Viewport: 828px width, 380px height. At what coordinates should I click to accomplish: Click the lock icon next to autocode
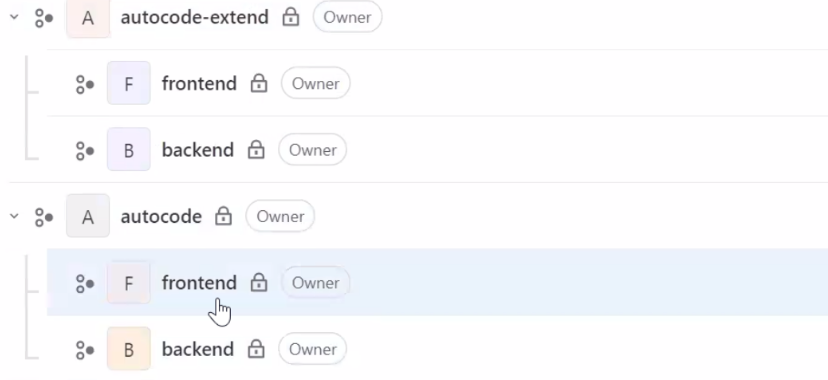[223, 216]
